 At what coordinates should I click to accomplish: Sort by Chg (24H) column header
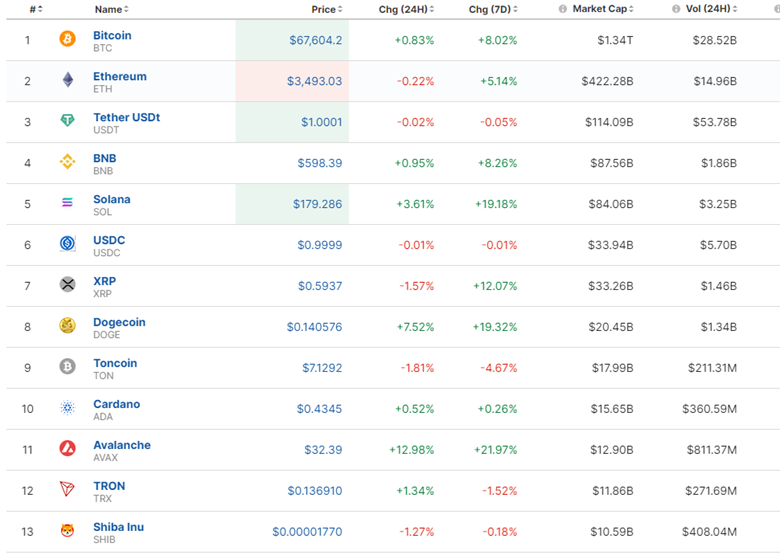click(406, 9)
